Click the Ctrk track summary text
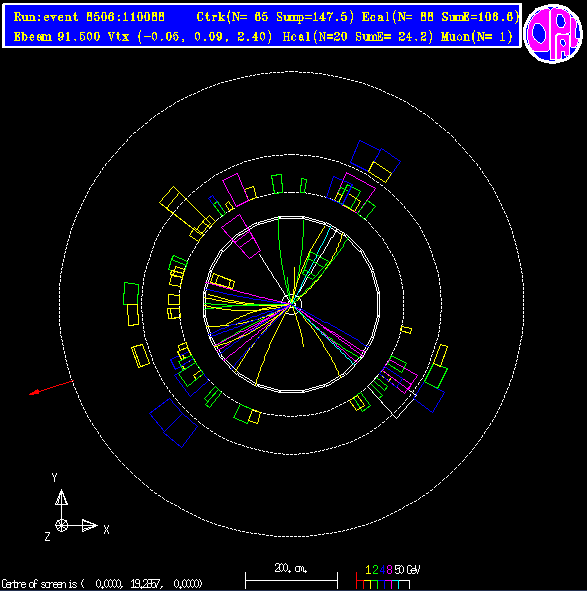 tap(275, 17)
